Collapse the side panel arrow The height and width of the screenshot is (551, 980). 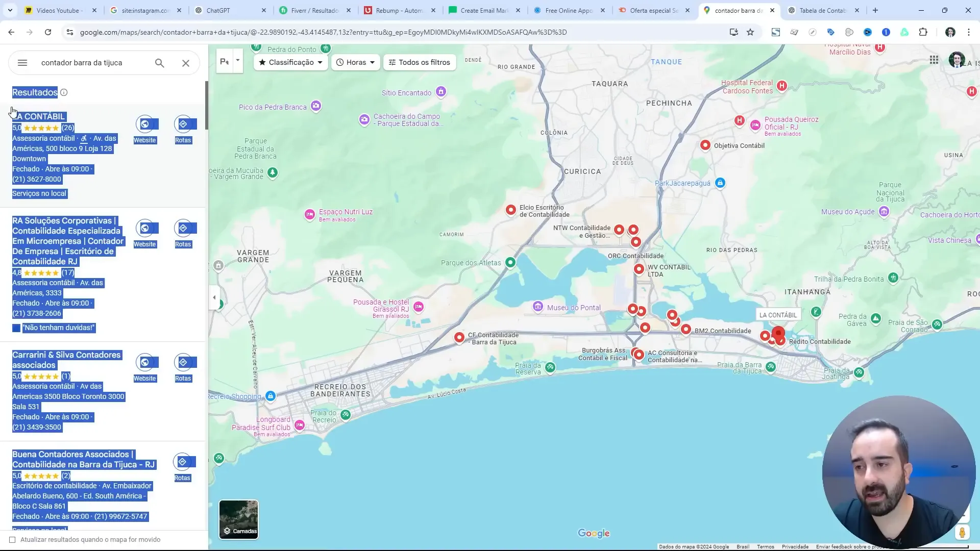click(214, 297)
